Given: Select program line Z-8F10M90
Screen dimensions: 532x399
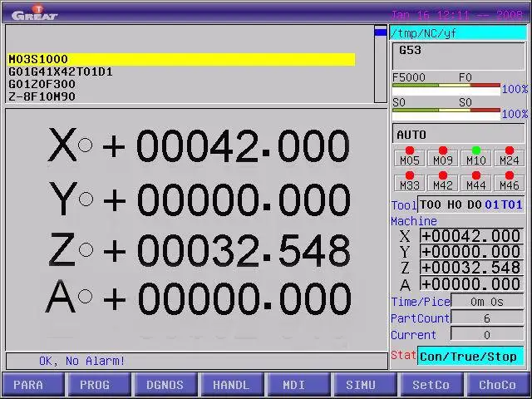Looking at the screenshot, I should [x=42, y=96].
